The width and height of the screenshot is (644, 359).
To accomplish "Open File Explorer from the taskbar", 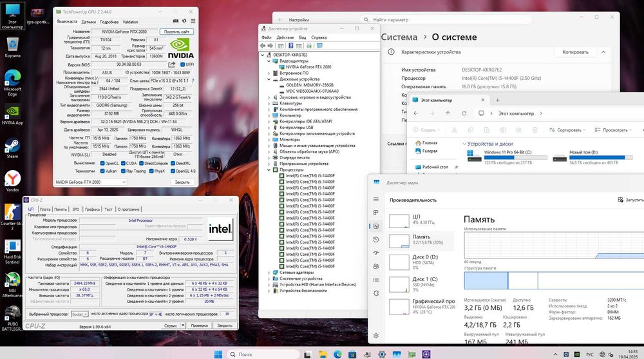I will [323, 354].
